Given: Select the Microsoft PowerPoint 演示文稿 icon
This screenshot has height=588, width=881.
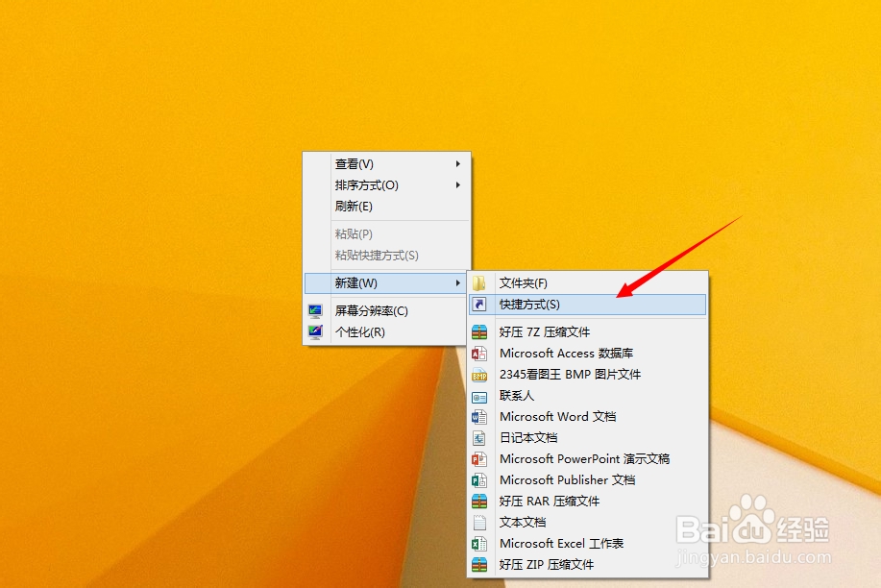Looking at the screenshot, I should (481, 458).
